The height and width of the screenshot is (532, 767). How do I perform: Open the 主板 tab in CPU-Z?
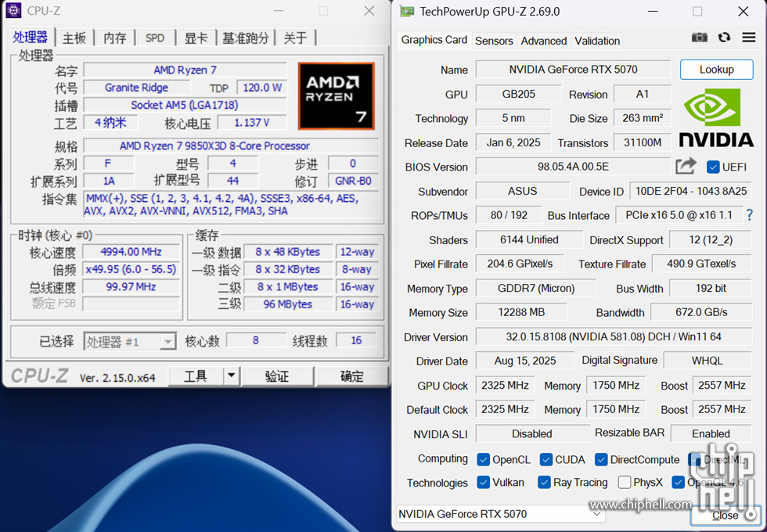(74, 37)
